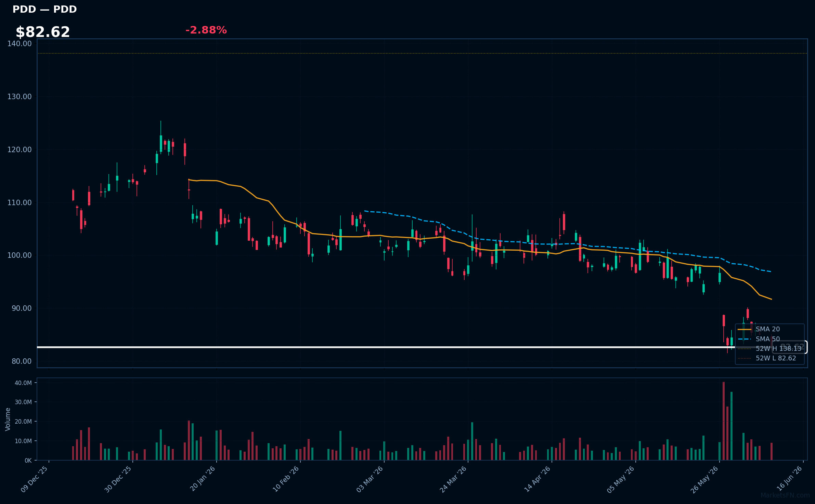
Task: Click the 52W L 82.62 legend entry
Action: coord(767,358)
